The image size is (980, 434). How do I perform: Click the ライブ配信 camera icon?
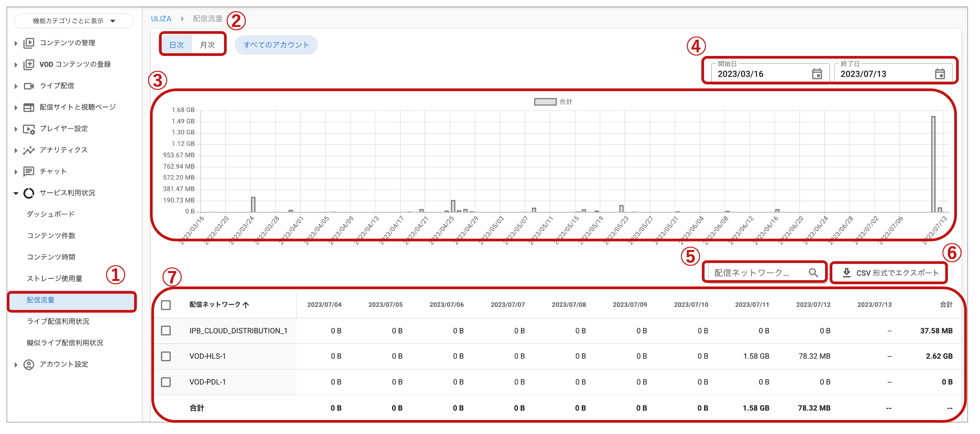29,86
